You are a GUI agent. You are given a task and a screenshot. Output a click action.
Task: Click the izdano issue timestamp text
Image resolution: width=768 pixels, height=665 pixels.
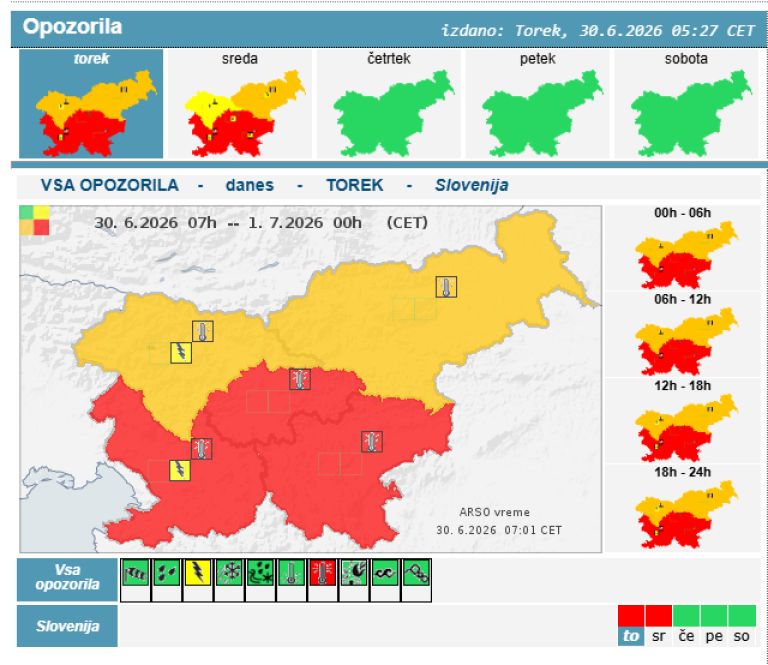598,31
